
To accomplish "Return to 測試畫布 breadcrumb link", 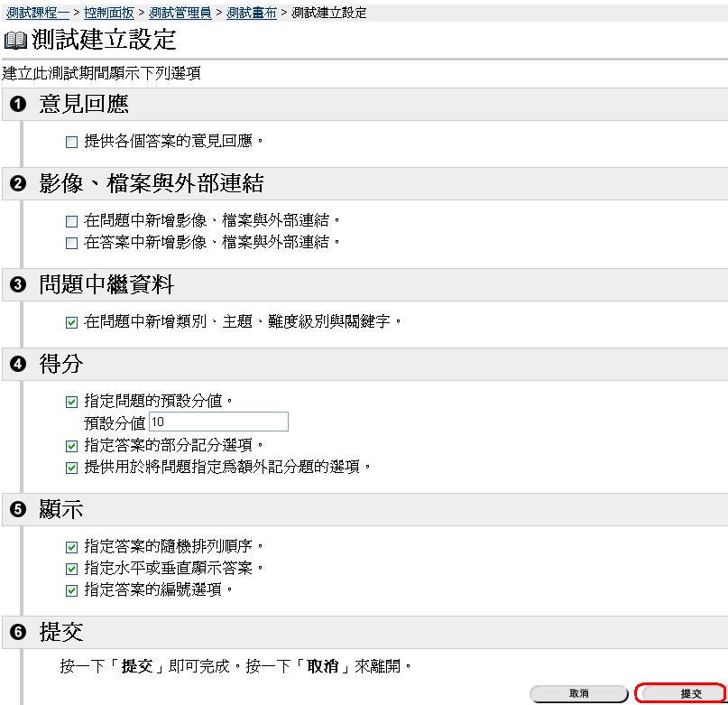I will (x=252, y=13).
